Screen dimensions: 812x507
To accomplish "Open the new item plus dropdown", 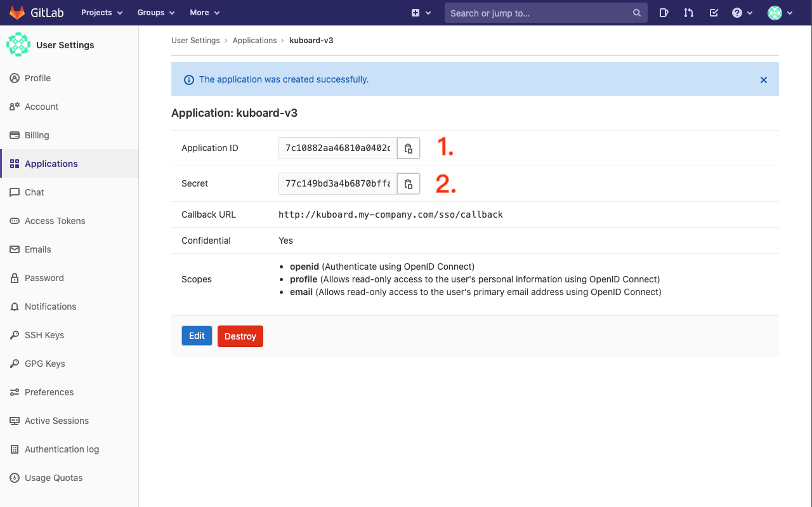I will (x=421, y=13).
